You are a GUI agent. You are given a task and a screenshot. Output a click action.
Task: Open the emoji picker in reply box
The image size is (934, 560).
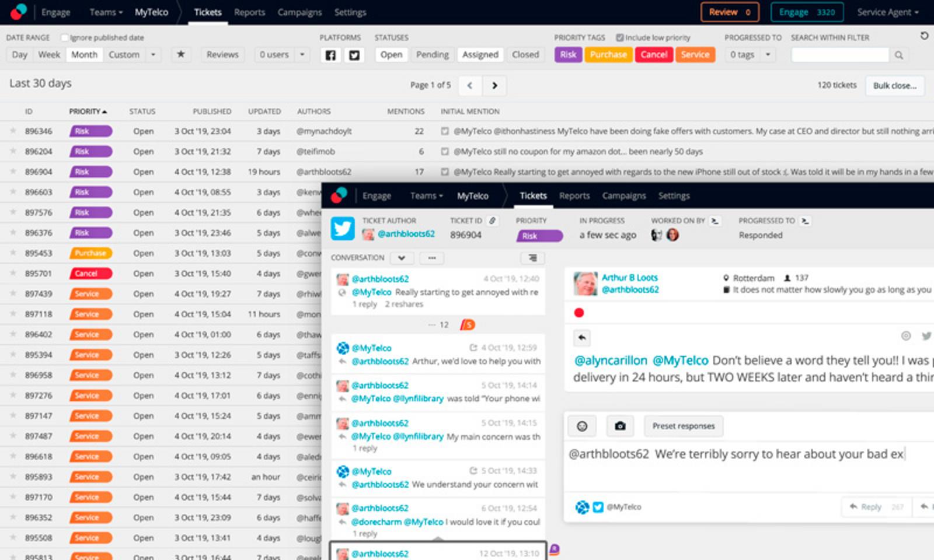pos(582,426)
